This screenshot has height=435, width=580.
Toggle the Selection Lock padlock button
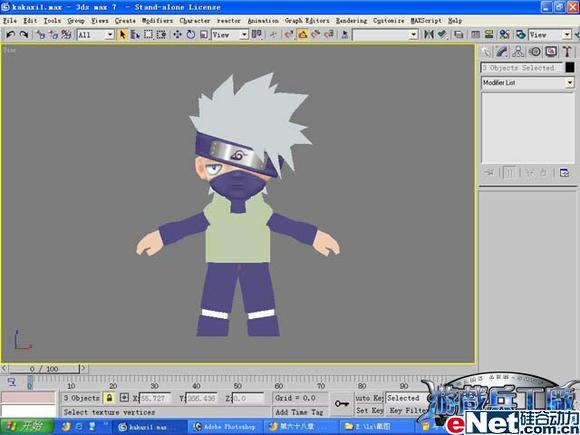109,398
